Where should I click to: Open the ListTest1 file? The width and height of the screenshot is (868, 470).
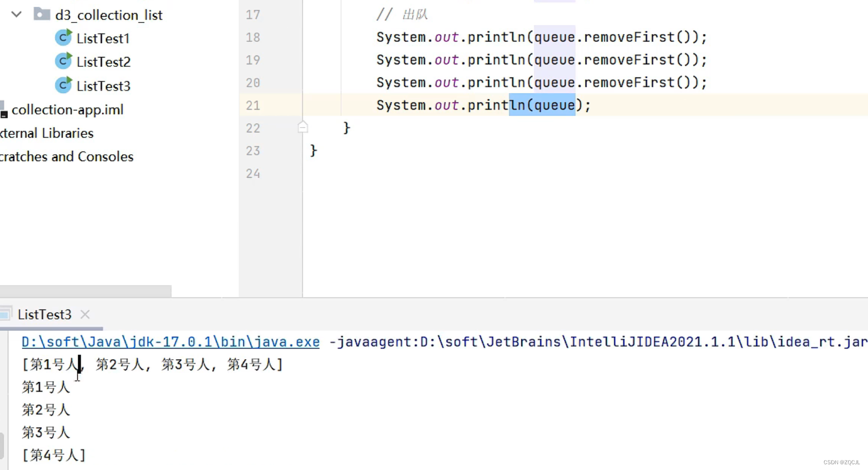(x=103, y=38)
